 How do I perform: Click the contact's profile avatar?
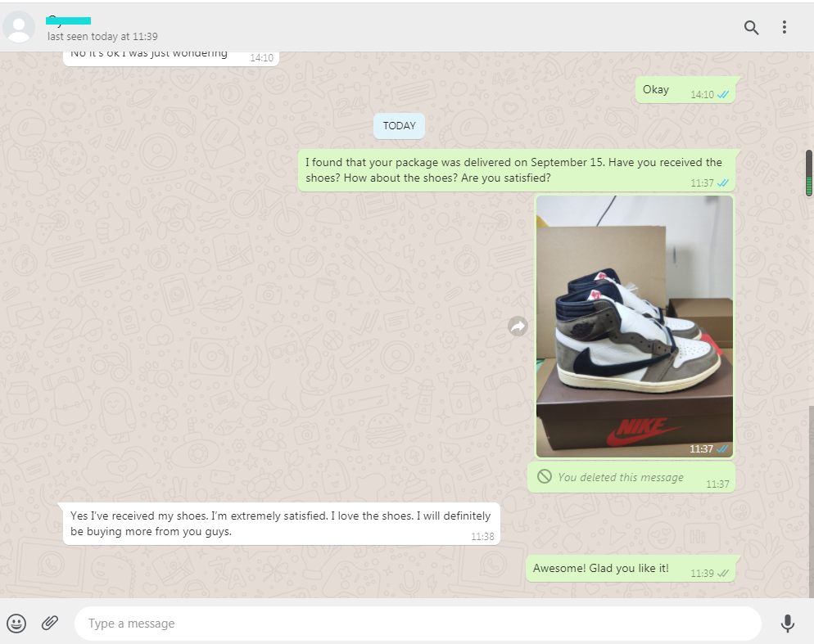pyautogui.click(x=19, y=28)
